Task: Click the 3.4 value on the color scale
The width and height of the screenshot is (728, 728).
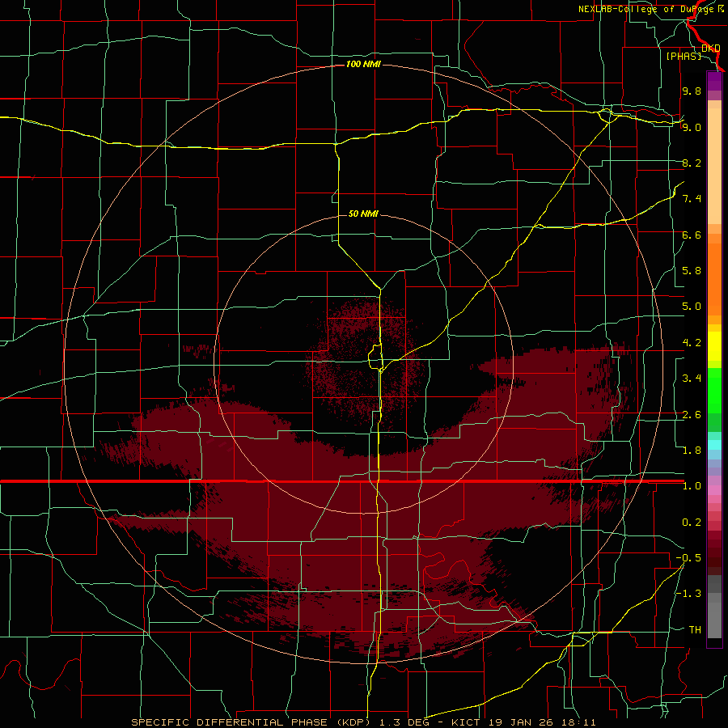Action: click(692, 379)
